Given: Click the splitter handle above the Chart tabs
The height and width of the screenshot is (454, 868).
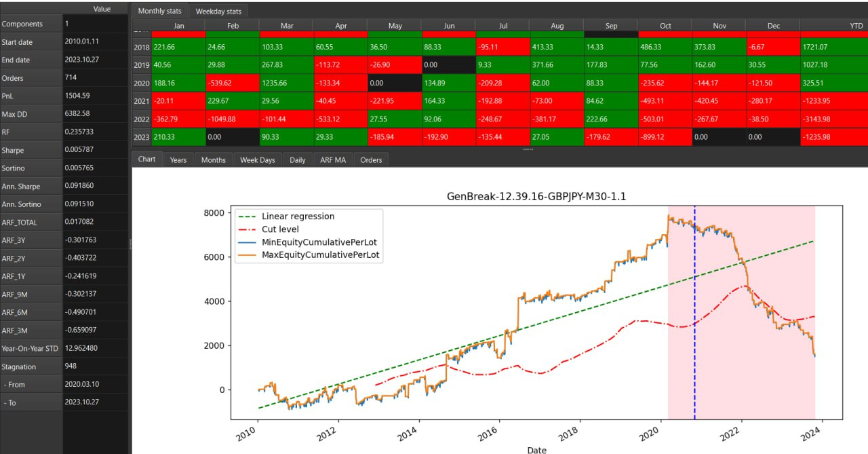Looking at the screenshot, I should [527, 149].
